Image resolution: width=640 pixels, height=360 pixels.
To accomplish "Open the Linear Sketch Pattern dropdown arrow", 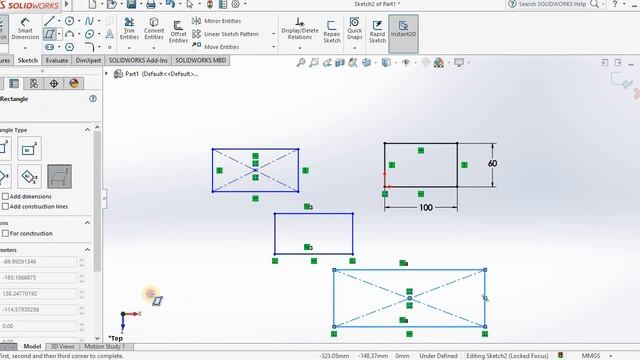I will (x=273, y=34).
